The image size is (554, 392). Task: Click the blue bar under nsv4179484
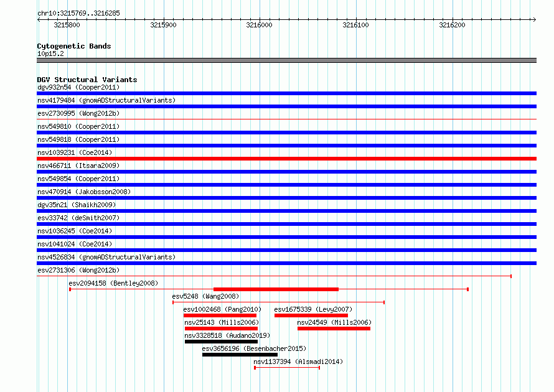(x=286, y=106)
